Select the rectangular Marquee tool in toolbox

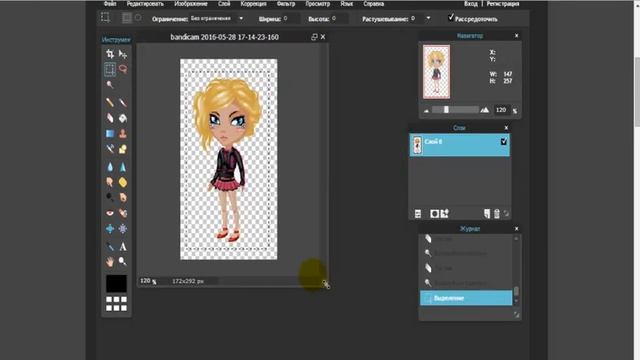click(110, 69)
